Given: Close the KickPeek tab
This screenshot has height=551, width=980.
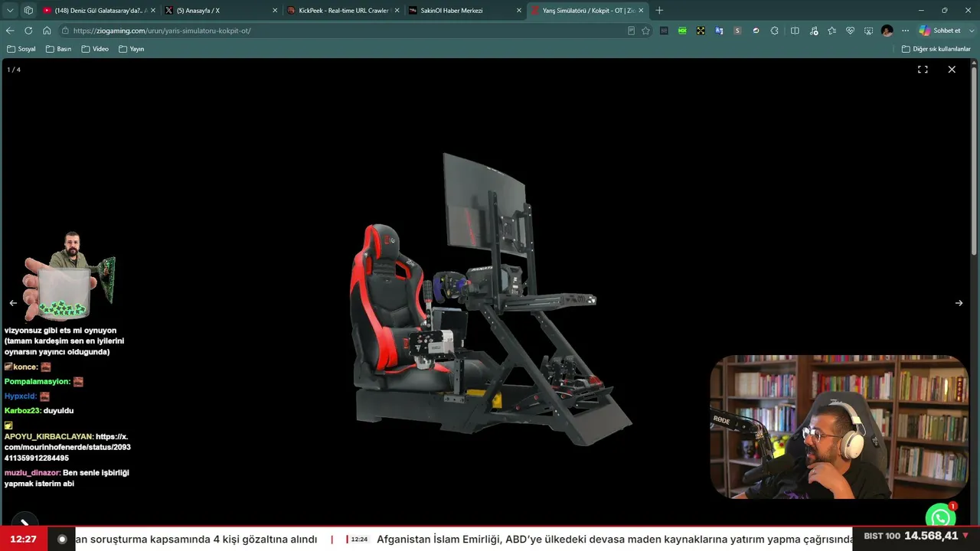Looking at the screenshot, I should pyautogui.click(x=397, y=11).
